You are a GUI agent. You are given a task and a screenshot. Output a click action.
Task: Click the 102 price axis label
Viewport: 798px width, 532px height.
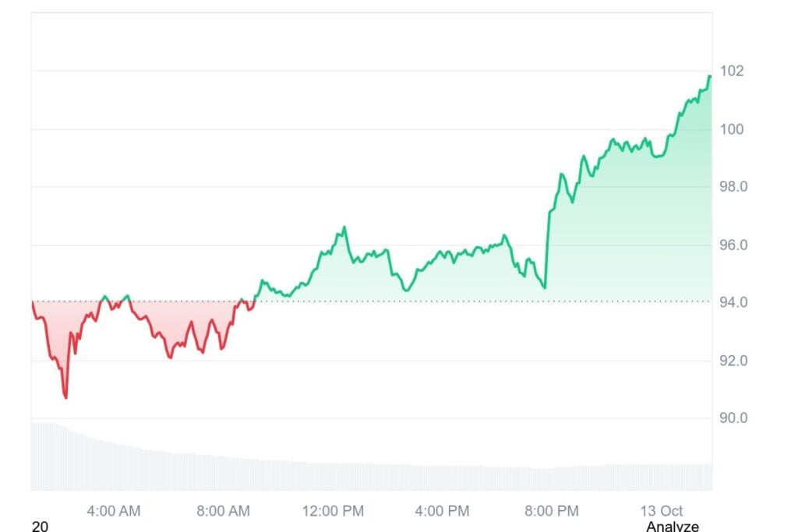coord(733,71)
